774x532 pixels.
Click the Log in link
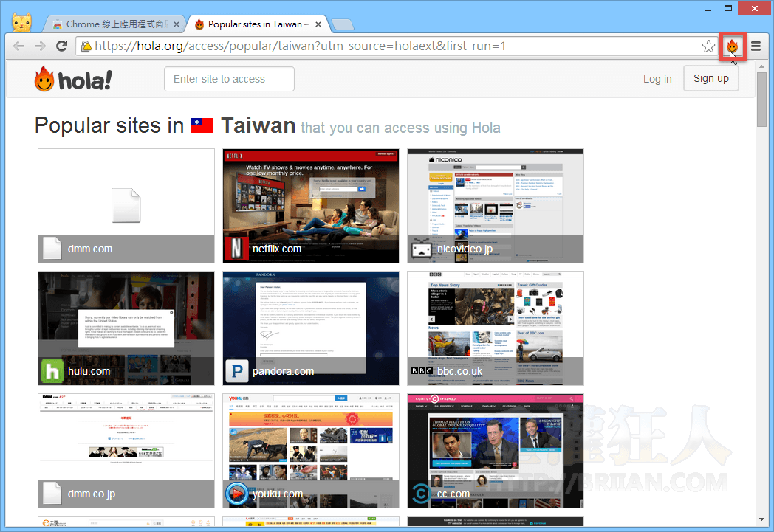pyautogui.click(x=657, y=79)
